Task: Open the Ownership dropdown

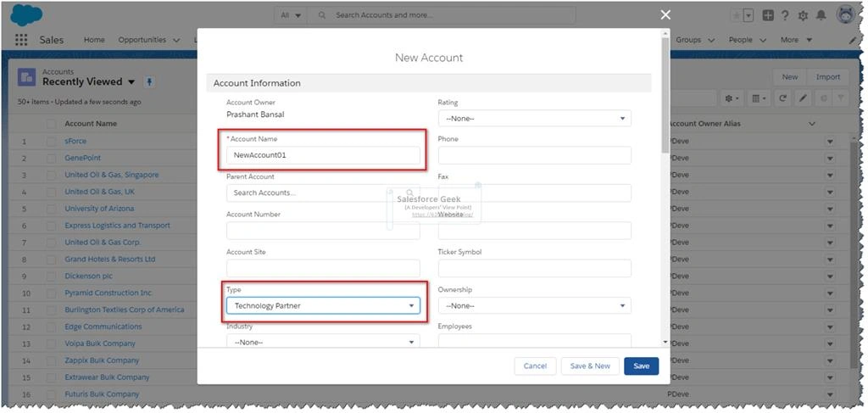Action: 534,305
